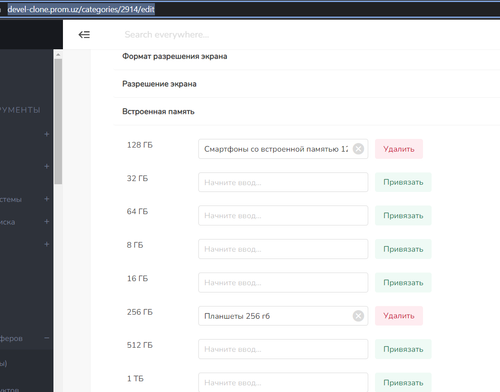Focus the 512 ГБ input field

[283, 349]
